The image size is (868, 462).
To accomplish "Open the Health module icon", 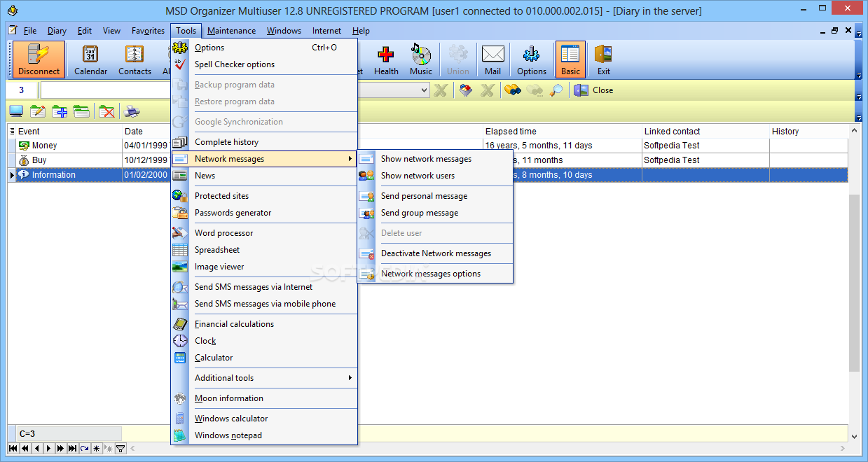I will pyautogui.click(x=386, y=59).
